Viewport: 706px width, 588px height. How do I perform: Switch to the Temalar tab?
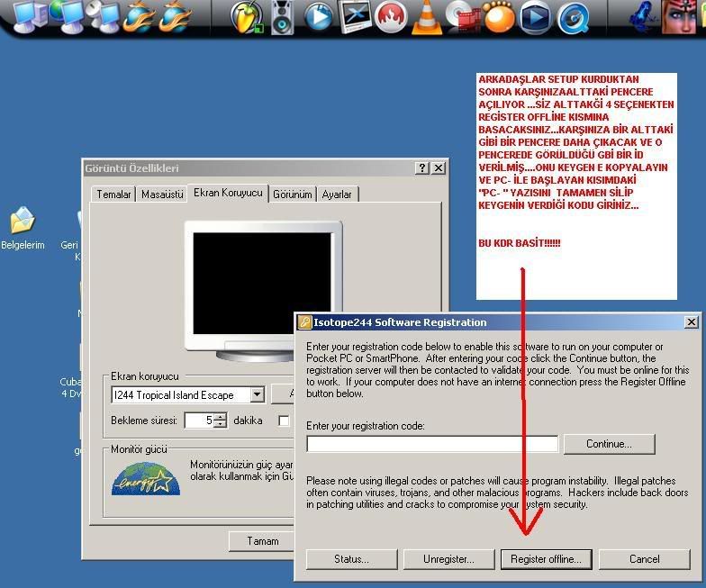point(113,194)
